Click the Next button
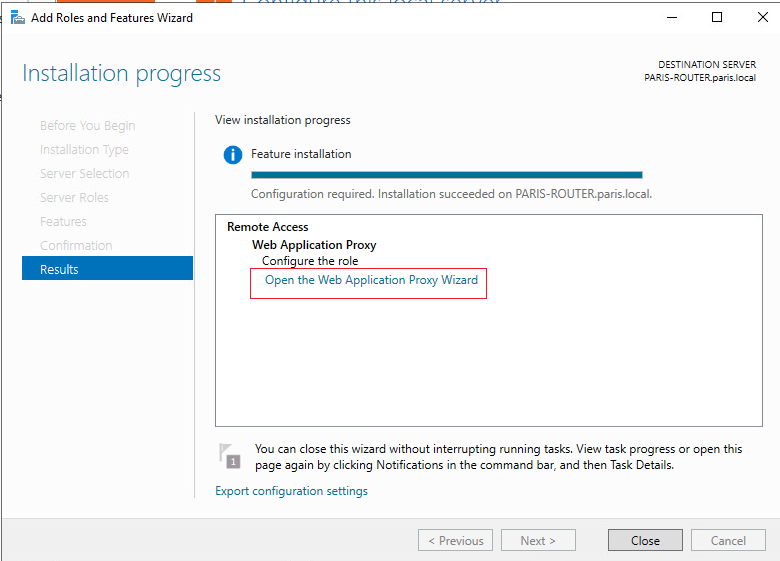Screen dimensions: 780x561 (538, 540)
